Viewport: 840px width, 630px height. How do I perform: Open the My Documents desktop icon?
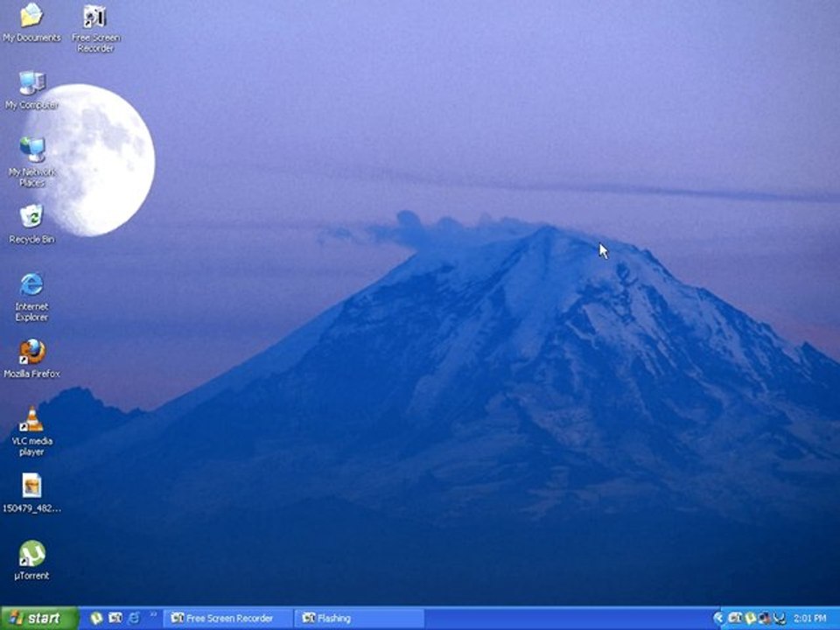pos(31,23)
